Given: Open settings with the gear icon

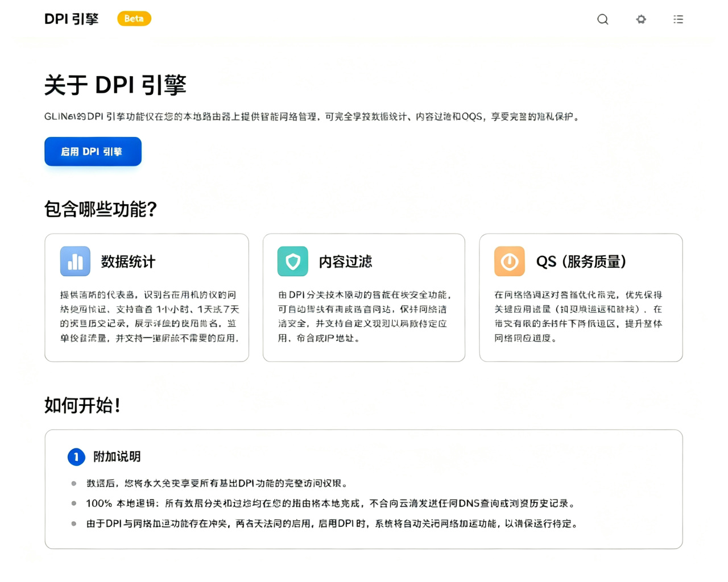Looking at the screenshot, I should point(641,19).
